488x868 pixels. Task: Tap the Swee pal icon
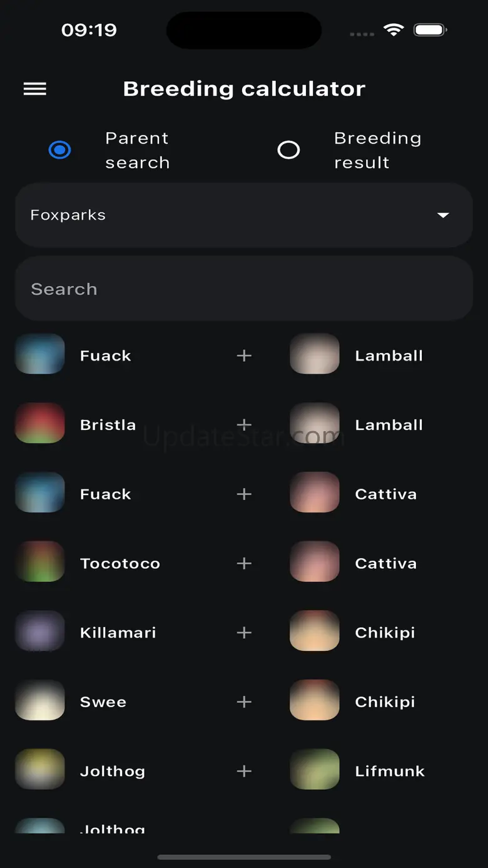[40, 701]
